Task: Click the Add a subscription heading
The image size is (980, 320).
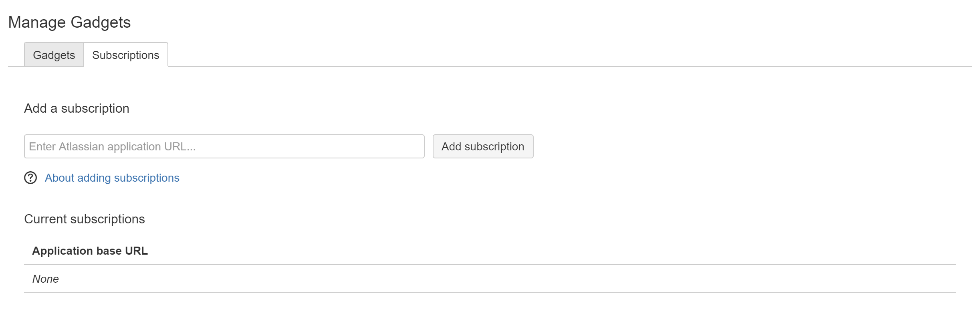Action: (x=77, y=108)
